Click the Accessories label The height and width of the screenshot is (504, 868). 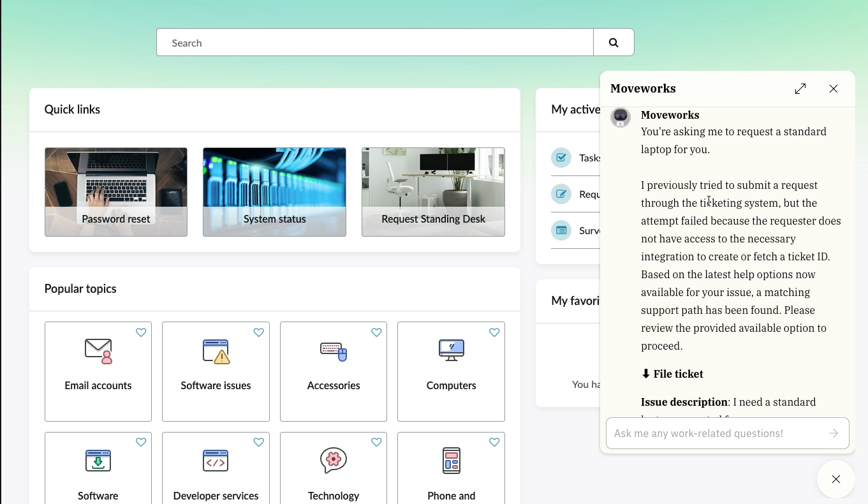click(x=334, y=385)
